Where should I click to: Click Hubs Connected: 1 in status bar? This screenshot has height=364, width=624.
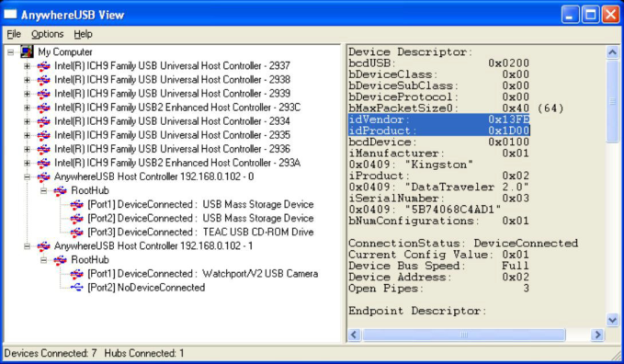click(144, 353)
